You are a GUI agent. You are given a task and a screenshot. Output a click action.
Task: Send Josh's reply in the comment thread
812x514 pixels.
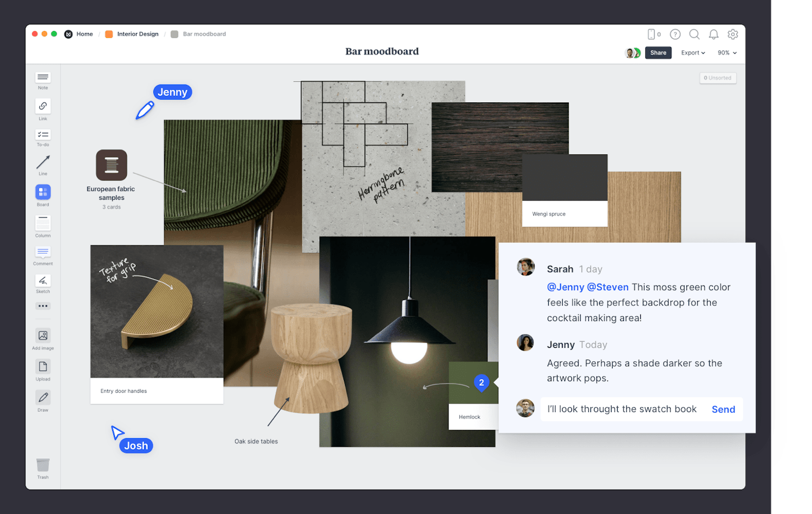tap(723, 409)
